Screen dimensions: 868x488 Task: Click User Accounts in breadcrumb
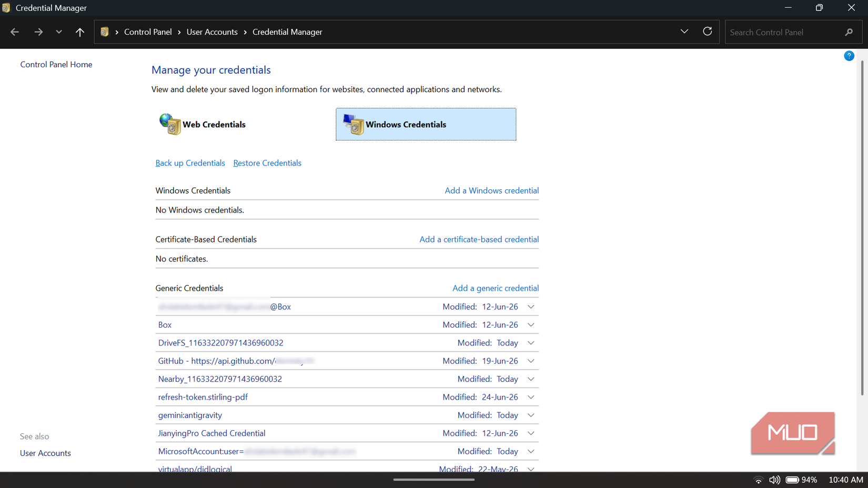(x=212, y=32)
